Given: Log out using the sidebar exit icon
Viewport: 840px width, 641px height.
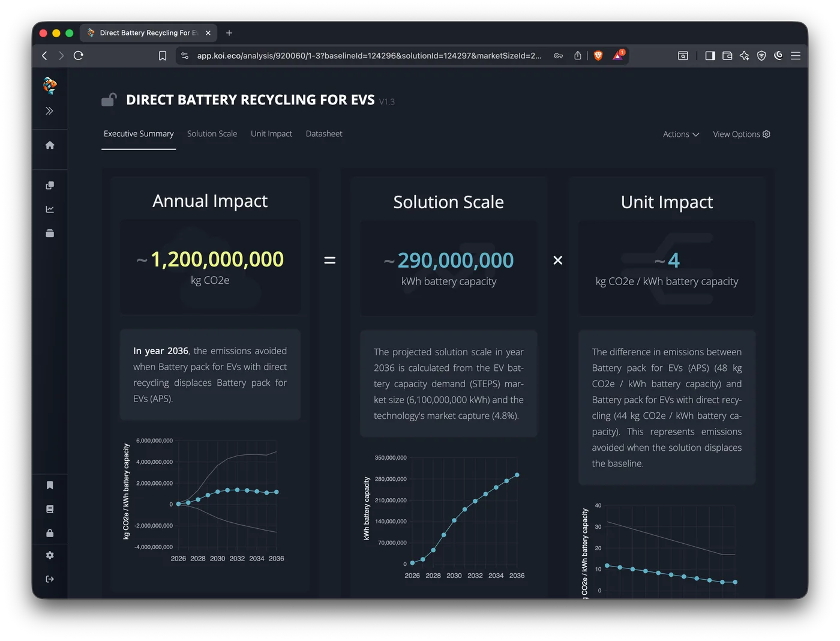Looking at the screenshot, I should (50, 579).
